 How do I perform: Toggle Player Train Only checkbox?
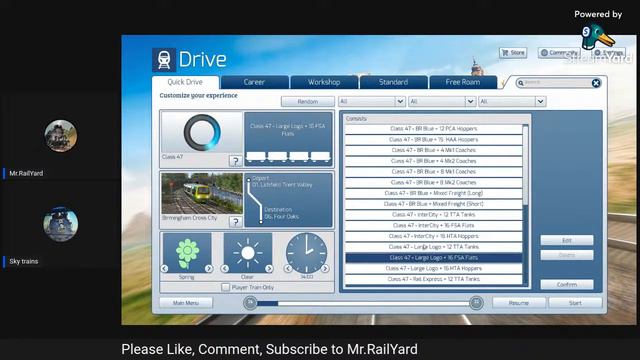[x=225, y=287]
